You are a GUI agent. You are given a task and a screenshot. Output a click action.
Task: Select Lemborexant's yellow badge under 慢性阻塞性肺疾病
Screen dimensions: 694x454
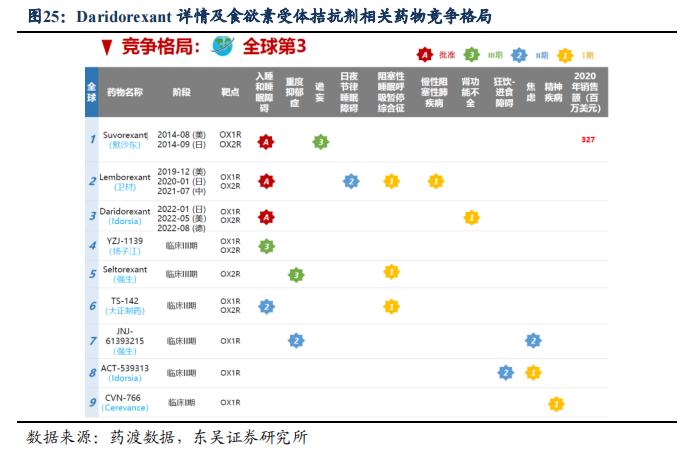(436, 181)
